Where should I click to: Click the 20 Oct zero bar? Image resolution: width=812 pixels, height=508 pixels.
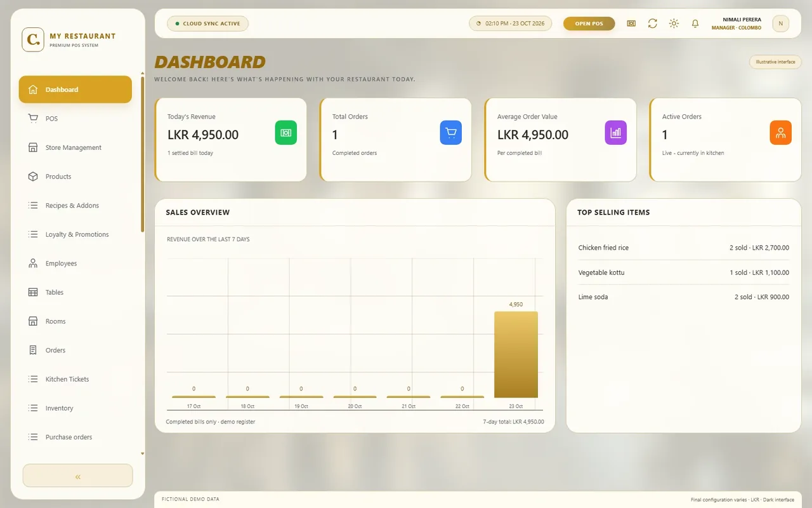pyautogui.click(x=355, y=397)
